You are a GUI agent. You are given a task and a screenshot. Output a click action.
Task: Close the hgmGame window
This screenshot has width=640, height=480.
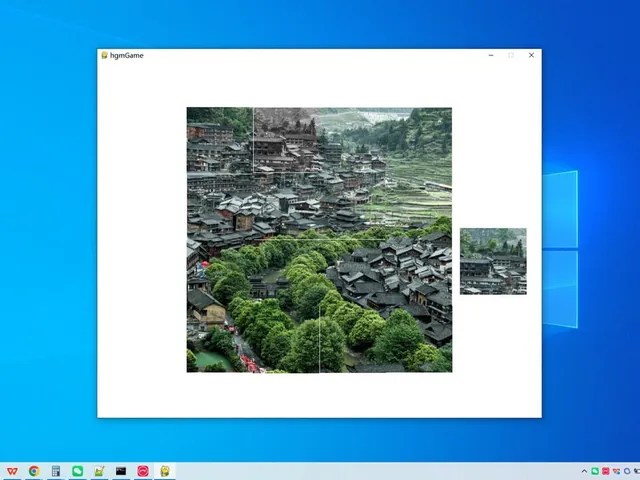(531, 55)
